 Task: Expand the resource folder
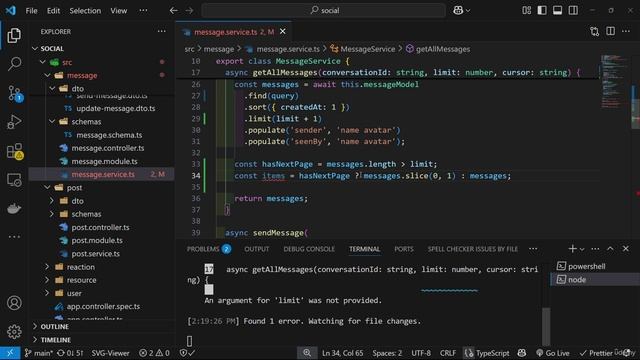pyautogui.click(x=48, y=280)
